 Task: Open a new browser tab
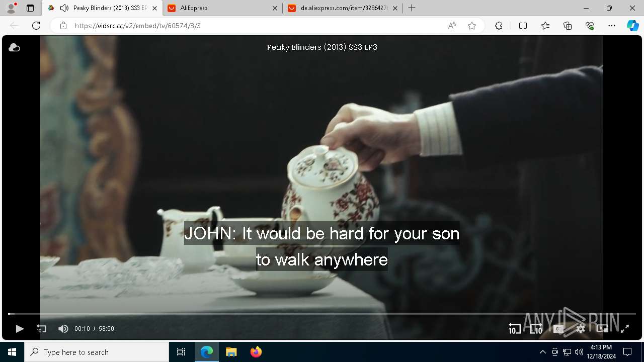coord(412,8)
